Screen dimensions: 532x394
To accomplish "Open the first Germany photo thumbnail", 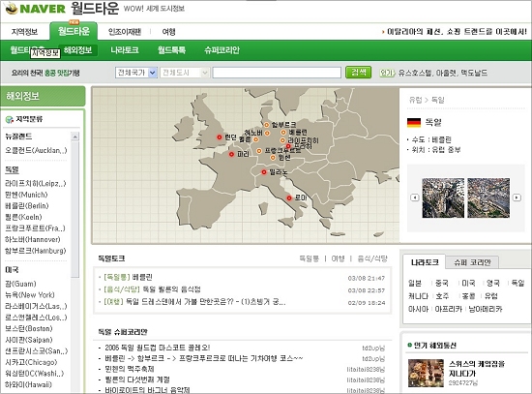I will click(443, 197).
